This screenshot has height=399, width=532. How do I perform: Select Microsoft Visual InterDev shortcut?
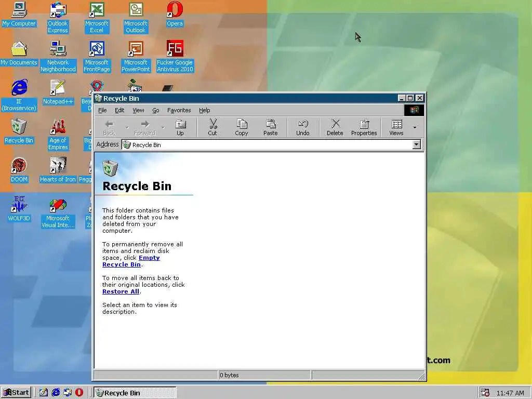point(58,212)
